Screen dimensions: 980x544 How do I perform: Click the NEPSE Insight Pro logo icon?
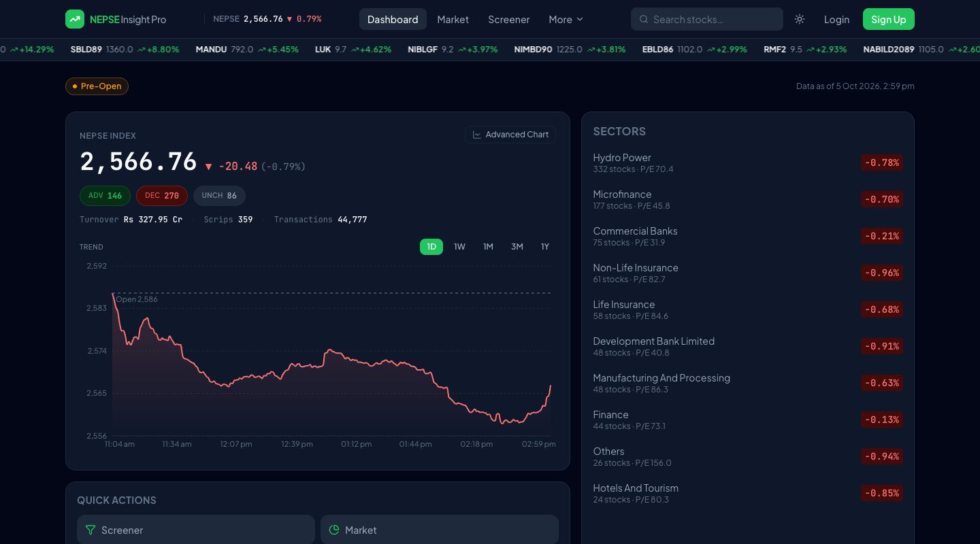coord(75,19)
